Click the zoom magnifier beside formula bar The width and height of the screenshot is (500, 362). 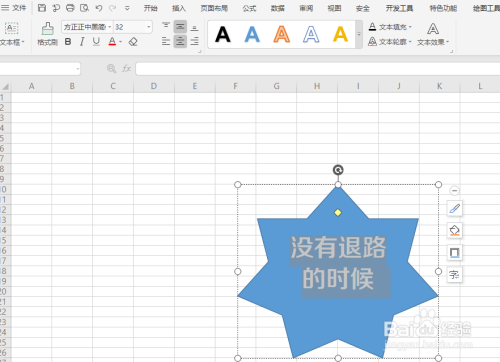[111, 69]
